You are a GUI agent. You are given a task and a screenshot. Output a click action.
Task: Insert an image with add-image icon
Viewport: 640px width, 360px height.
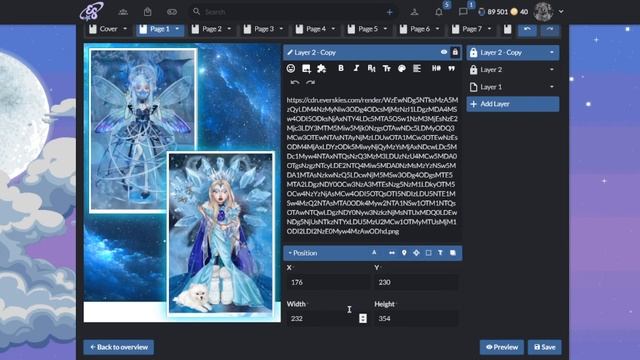click(x=306, y=69)
